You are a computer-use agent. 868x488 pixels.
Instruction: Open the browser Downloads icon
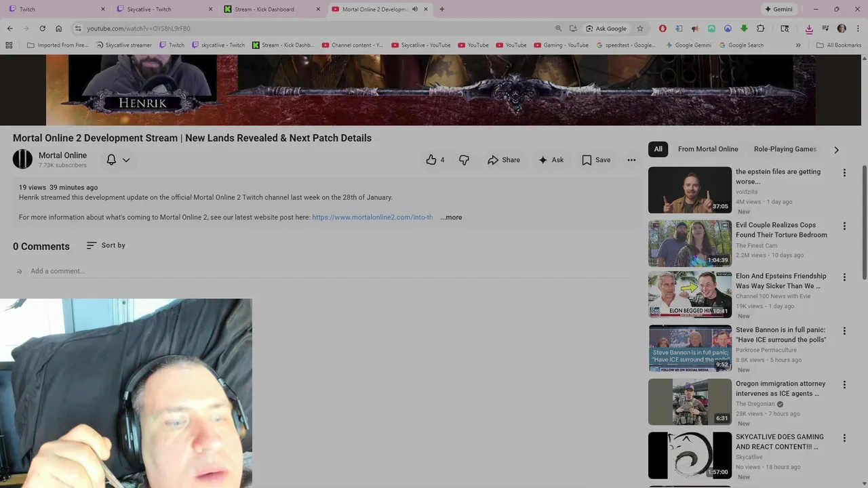pyautogui.click(x=809, y=28)
